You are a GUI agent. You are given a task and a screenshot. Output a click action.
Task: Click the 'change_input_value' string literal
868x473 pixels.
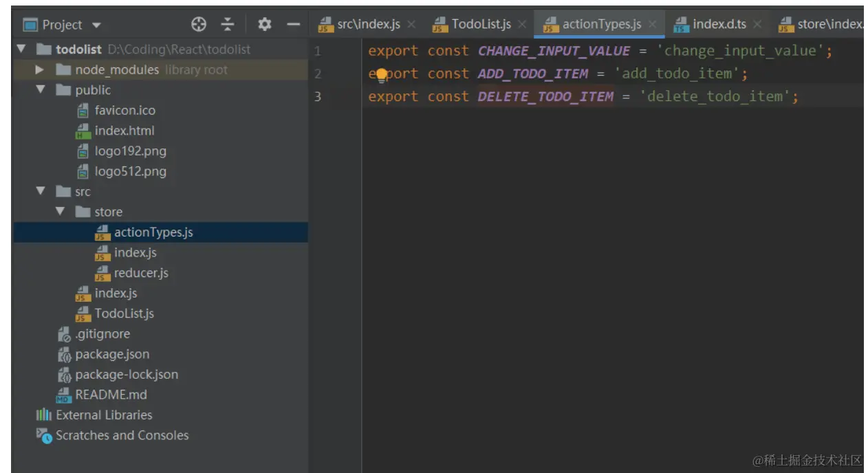[740, 51]
